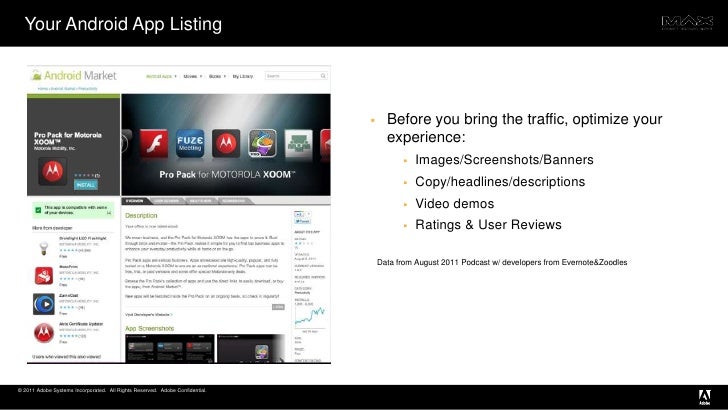Viewport: 728px width, 410px height.
Task: Select the 'Video demos' bullet
Action: pyautogui.click(x=455, y=203)
